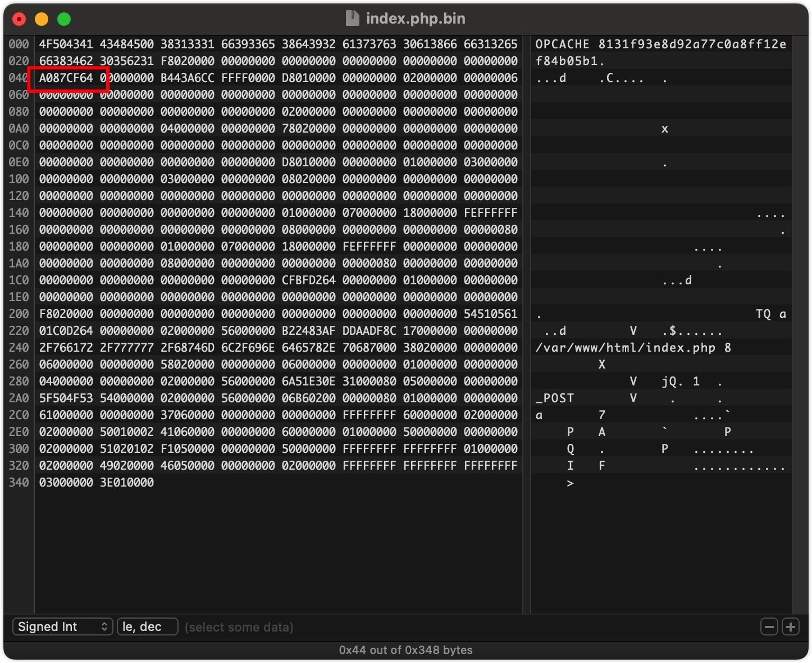Click the final hex group 3E010000
The height and width of the screenshot is (663, 812).
(x=127, y=483)
